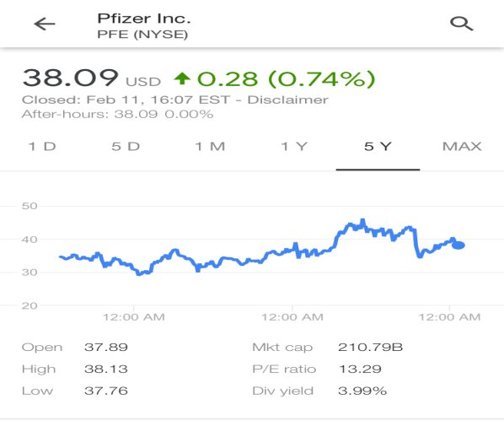Click the 38.09 current price
This screenshot has width=504, height=421.
click(71, 78)
